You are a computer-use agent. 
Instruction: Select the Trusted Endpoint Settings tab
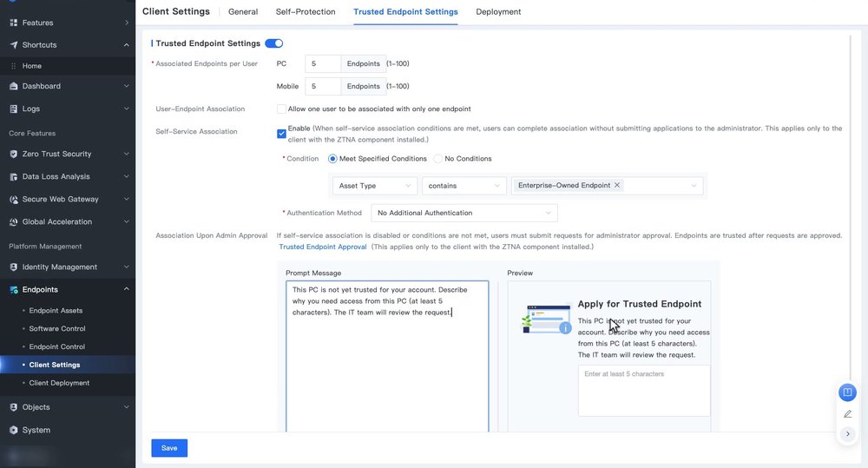click(x=405, y=11)
